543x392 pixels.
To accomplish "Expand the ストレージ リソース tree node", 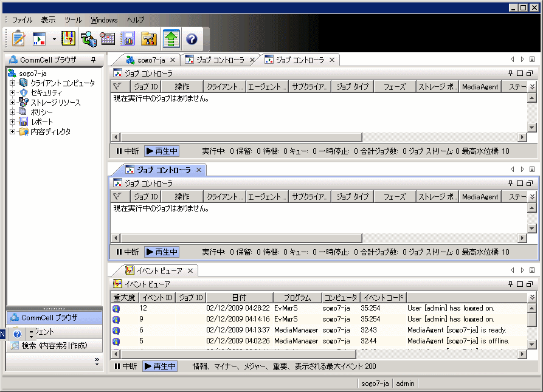I will click(13, 101).
